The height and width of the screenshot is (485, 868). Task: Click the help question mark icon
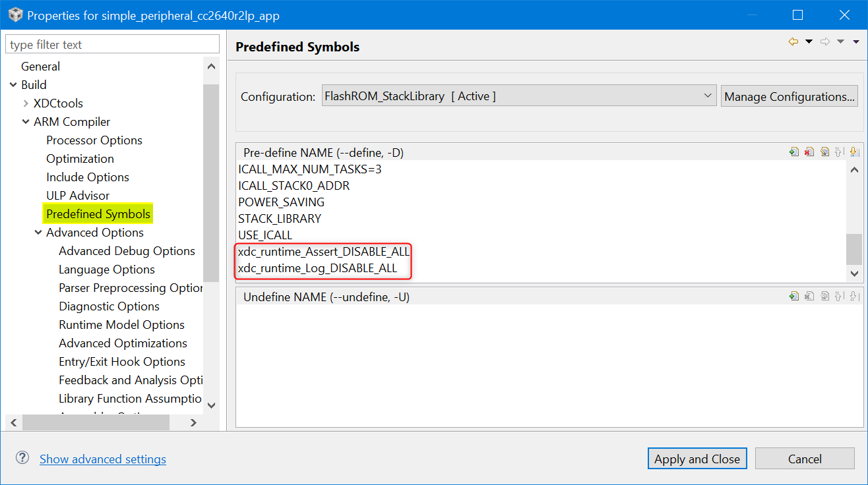point(22,458)
